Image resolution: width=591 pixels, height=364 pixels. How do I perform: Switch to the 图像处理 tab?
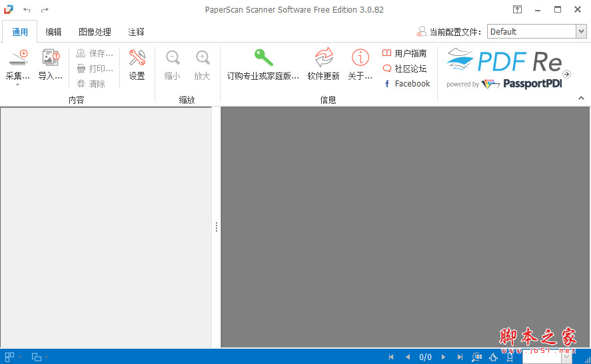point(95,32)
